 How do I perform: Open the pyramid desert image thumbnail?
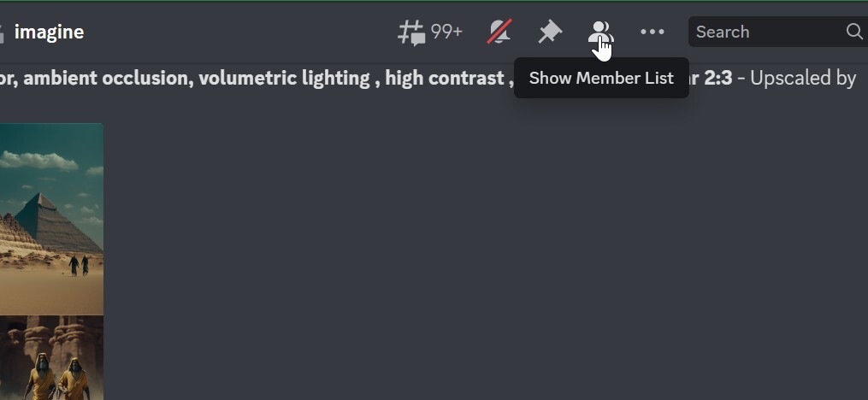[51, 219]
